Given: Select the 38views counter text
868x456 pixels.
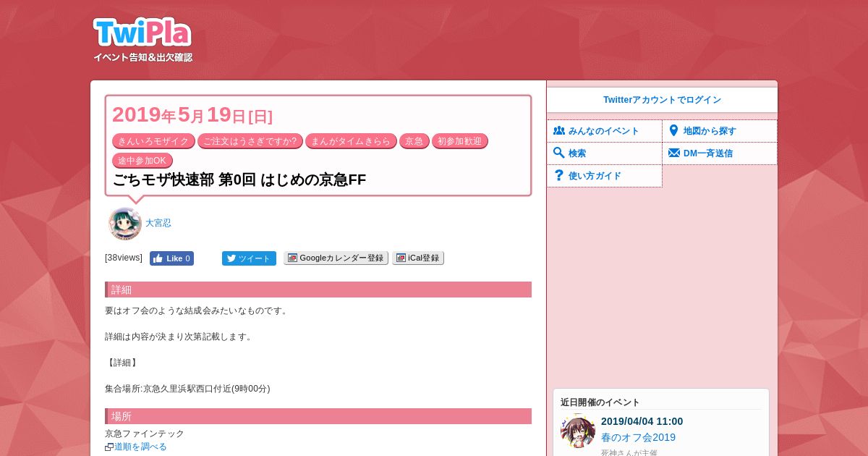Looking at the screenshot, I should coord(124,258).
